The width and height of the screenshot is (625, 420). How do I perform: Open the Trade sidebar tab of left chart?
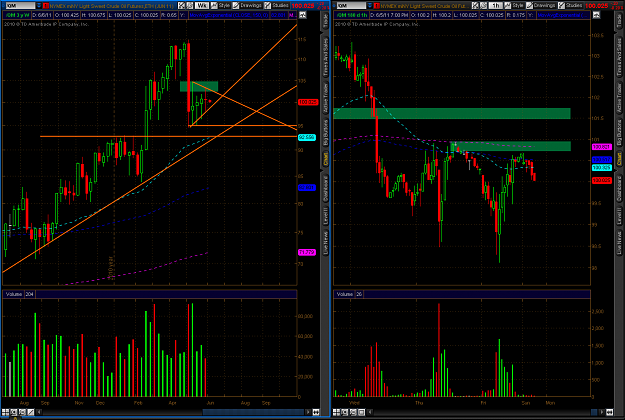click(x=325, y=21)
